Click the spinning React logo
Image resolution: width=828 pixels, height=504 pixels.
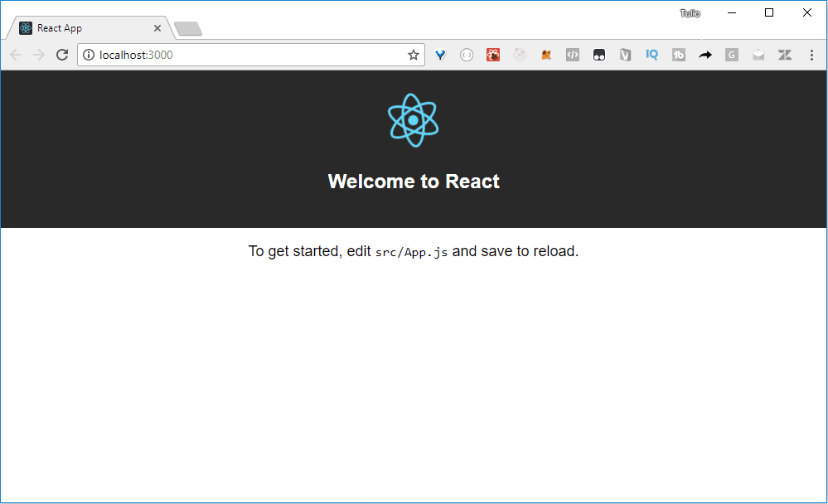(414, 120)
